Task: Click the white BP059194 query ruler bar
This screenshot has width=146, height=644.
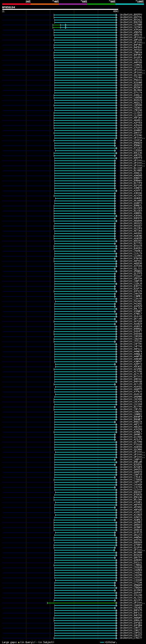Action: 60,10
